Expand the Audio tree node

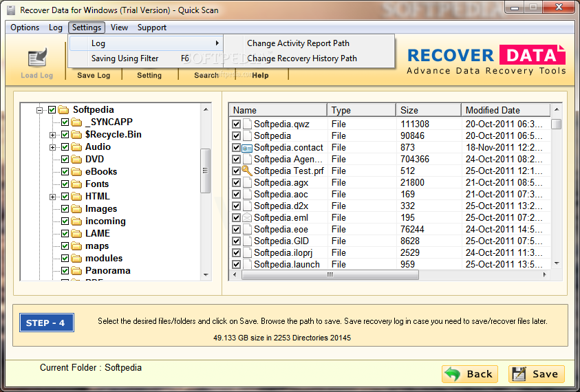[52, 147]
